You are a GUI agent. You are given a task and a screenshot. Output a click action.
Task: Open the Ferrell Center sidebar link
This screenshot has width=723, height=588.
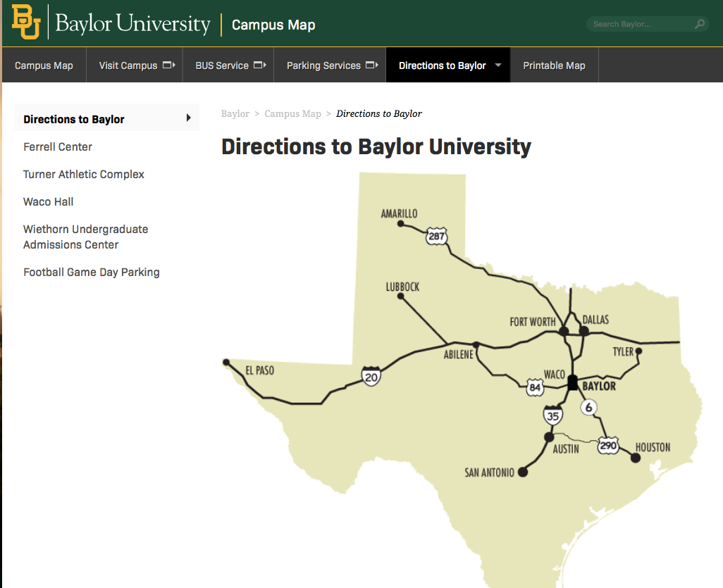tap(58, 147)
